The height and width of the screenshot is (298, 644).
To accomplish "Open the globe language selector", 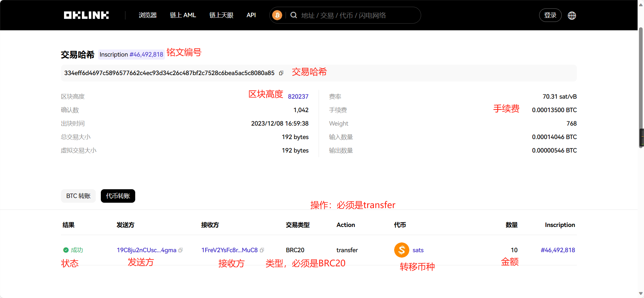I will click(x=572, y=15).
